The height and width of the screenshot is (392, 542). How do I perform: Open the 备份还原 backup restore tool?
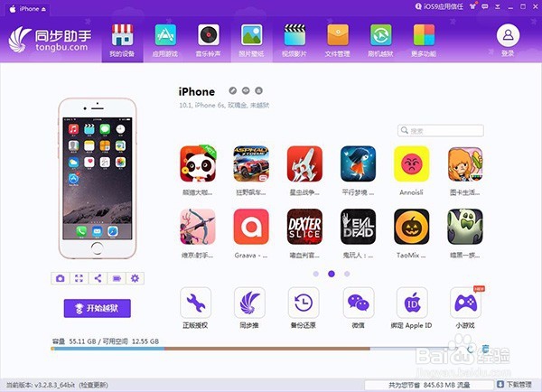coord(304,303)
